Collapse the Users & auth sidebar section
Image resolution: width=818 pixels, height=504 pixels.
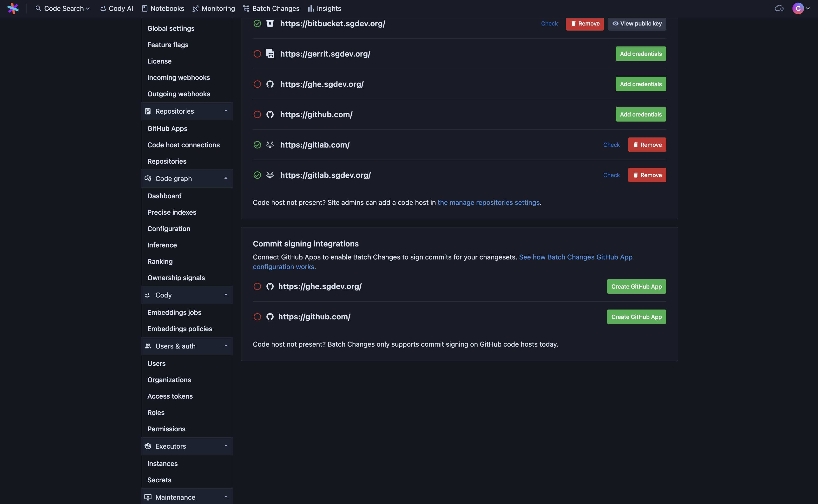click(x=226, y=346)
